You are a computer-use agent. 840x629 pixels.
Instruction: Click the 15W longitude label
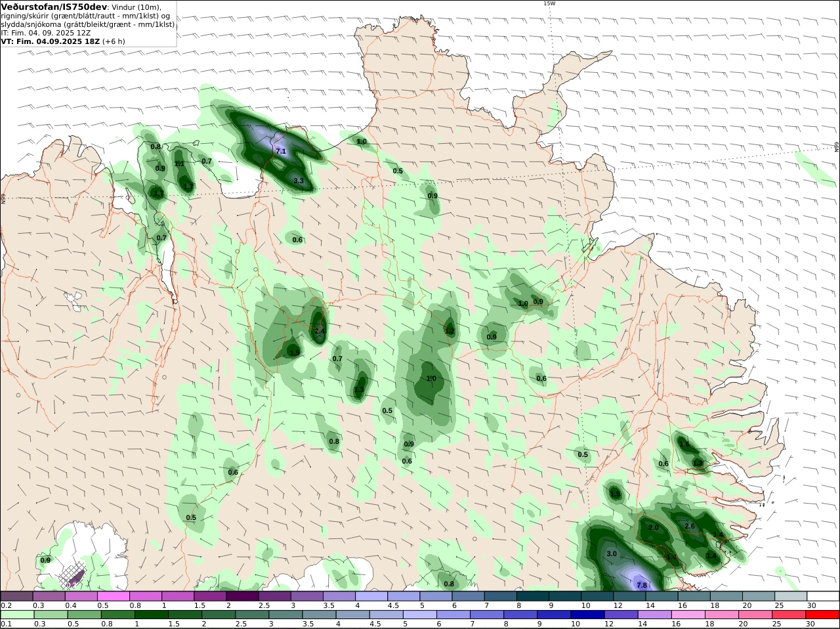(x=549, y=3)
